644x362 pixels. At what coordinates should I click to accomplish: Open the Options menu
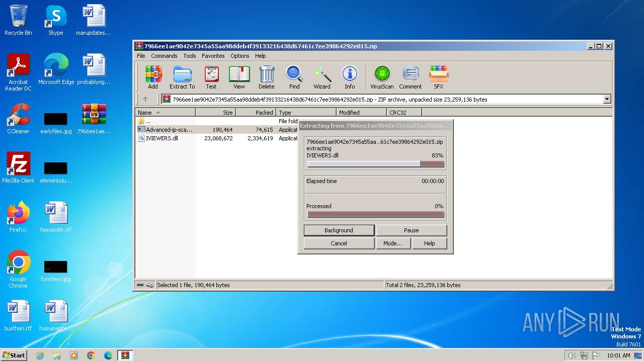[240, 56]
